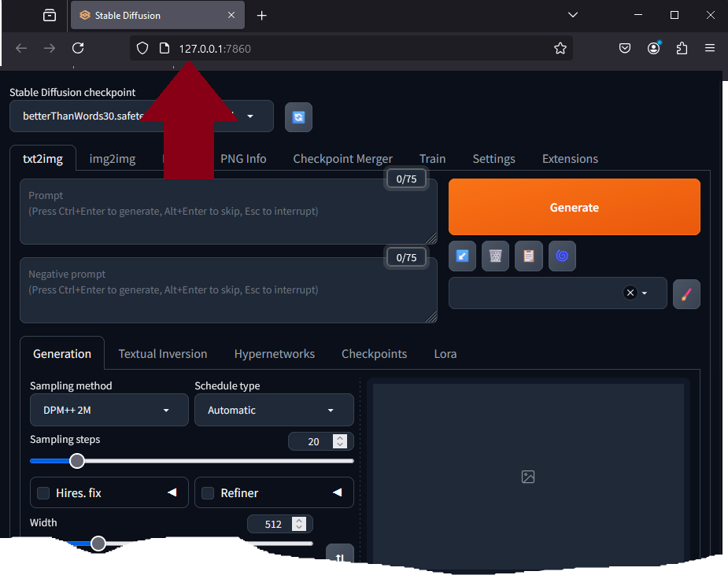Click the clipboard apply styles icon
The height and width of the screenshot is (575, 728).
click(529, 256)
